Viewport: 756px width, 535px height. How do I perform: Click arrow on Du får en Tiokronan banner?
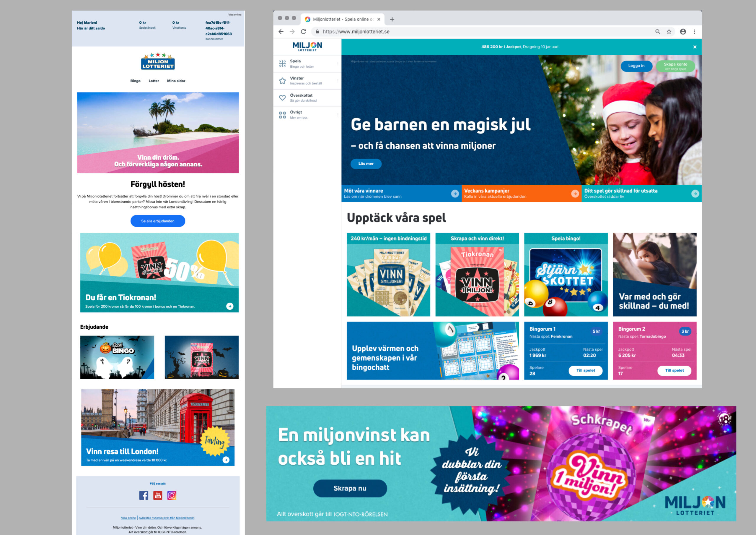(x=230, y=306)
